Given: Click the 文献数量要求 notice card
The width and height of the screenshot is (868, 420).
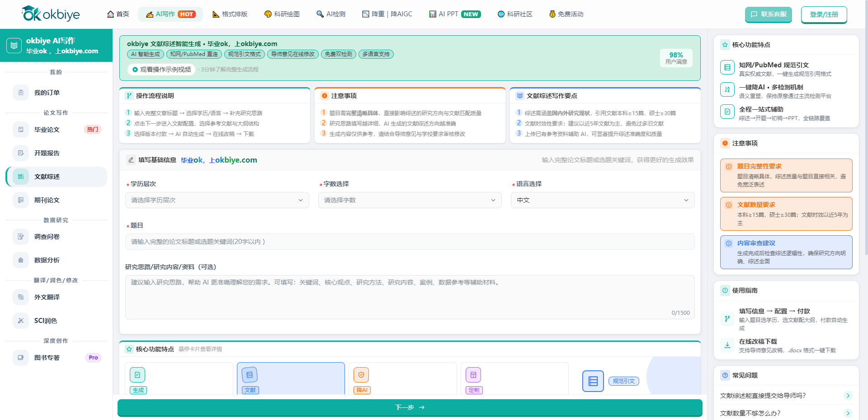Looking at the screenshot, I should pyautogui.click(x=786, y=214).
